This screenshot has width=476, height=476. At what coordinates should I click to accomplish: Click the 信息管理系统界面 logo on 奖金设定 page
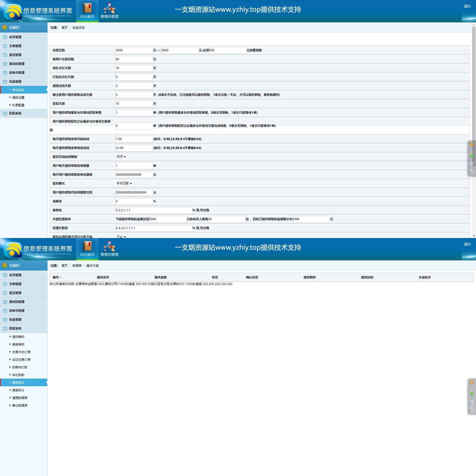pos(37,11)
